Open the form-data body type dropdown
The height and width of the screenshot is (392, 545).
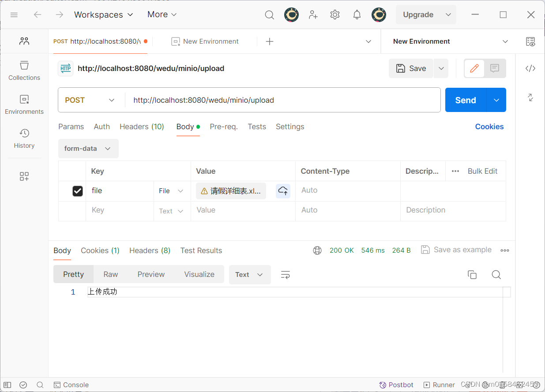click(88, 149)
